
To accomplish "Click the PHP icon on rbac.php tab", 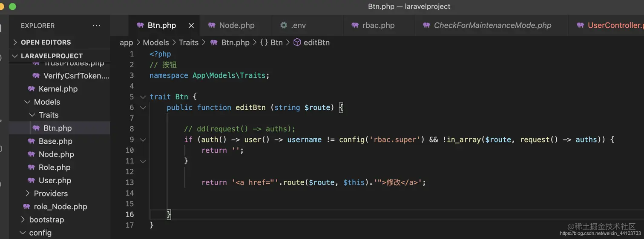I will coord(355,26).
